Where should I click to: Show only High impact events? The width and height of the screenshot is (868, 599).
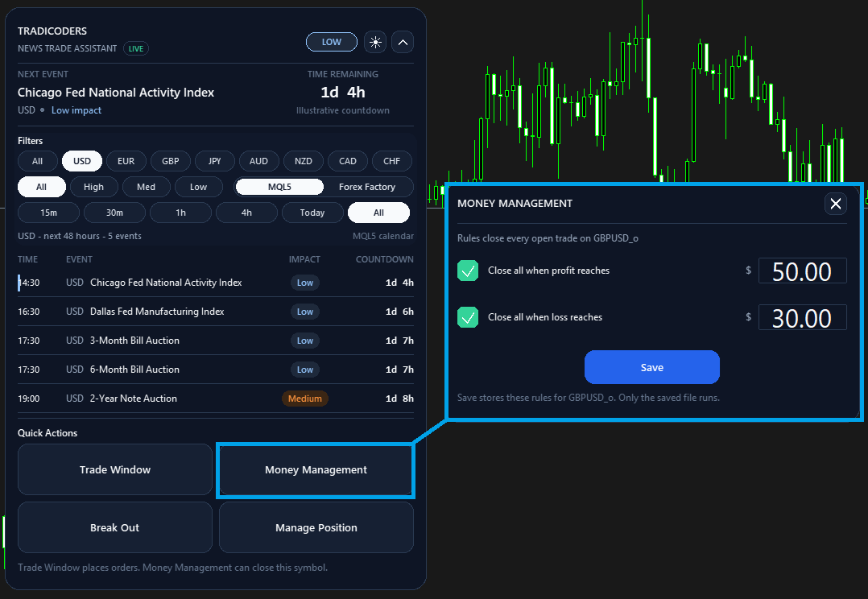click(93, 187)
